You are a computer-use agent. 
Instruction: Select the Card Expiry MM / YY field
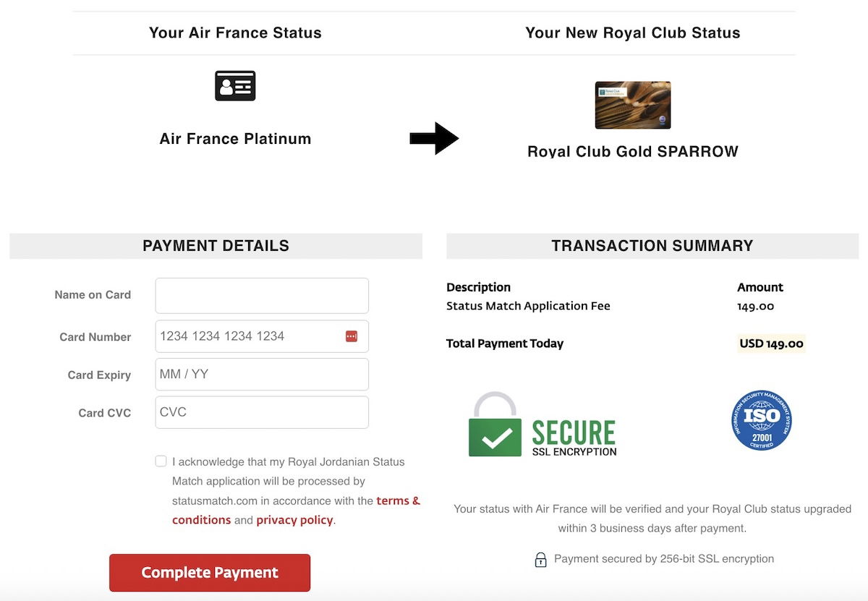(262, 375)
